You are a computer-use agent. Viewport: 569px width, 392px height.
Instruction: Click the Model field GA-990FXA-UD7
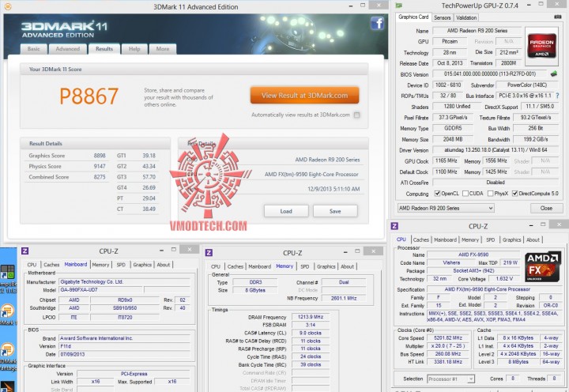click(x=100, y=289)
